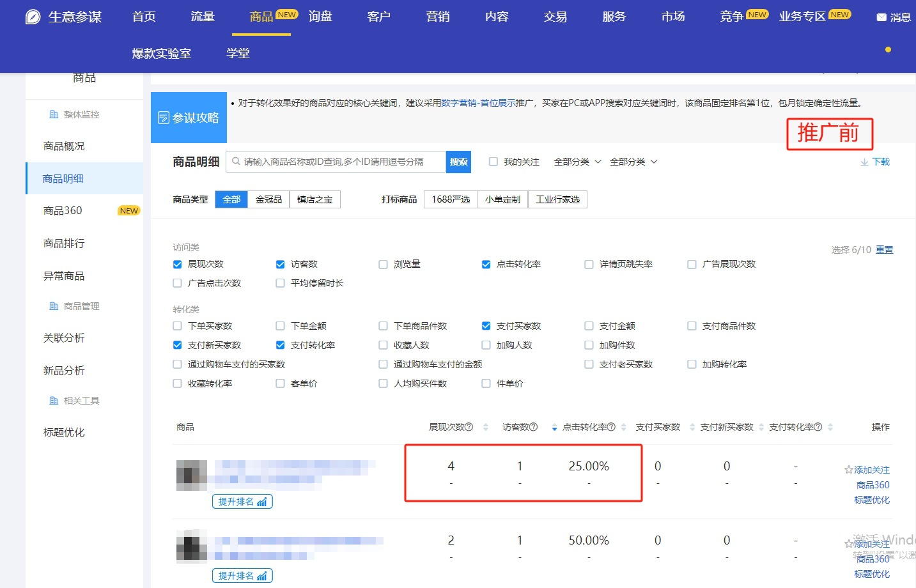Click the help icon beside 展现次数 column
This screenshot has width=916, height=588.
(x=469, y=427)
